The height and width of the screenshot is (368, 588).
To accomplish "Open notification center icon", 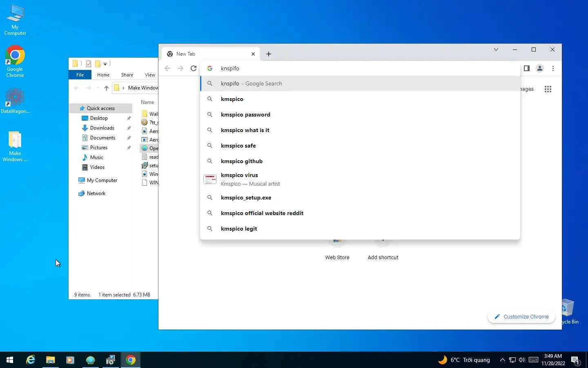I will [x=575, y=360].
